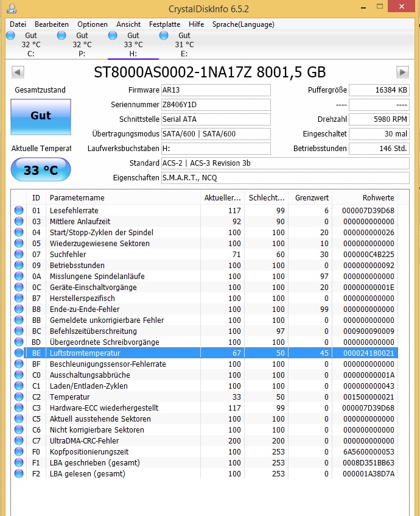The height and width of the screenshot is (516, 420).
Task: Click status orb of Mittlere Anlaufzeit row
Action: 19,221
